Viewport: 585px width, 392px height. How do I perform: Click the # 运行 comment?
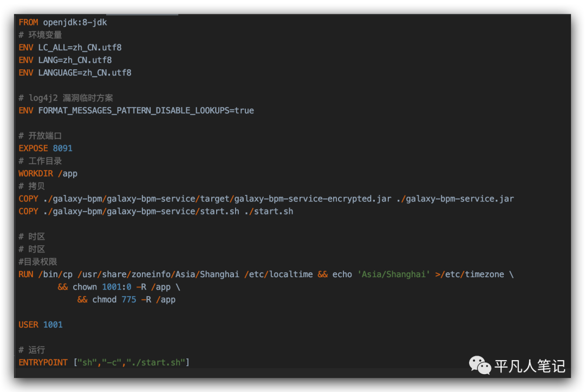click(31, 350)
